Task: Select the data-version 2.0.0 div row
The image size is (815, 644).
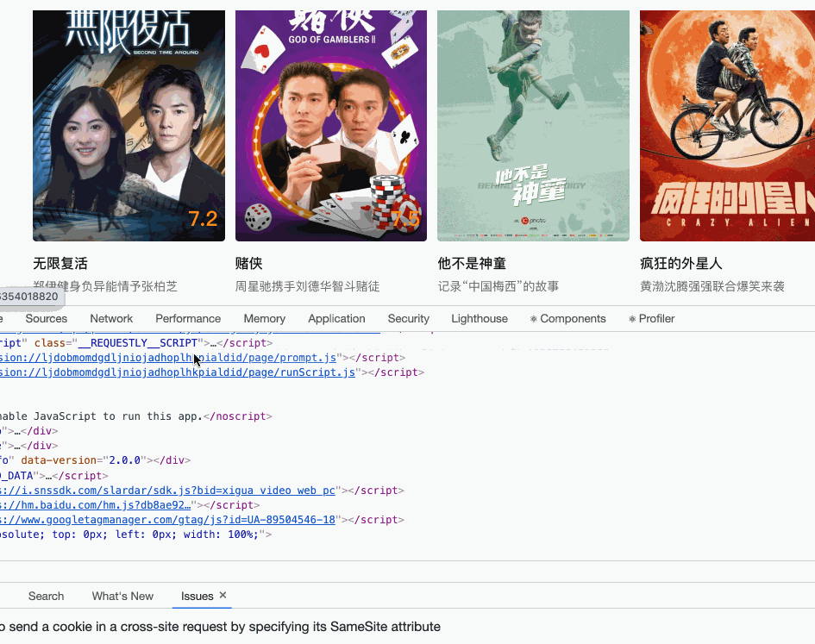Action: [x=95, y=460]
